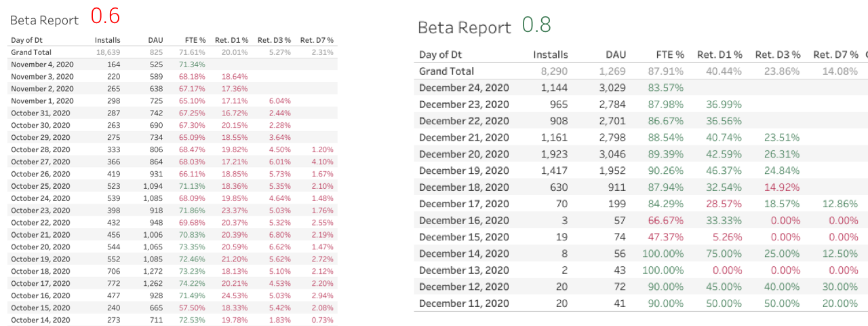
Task: Select the 2,798 DAU value
Action: (x=612, y=137)
